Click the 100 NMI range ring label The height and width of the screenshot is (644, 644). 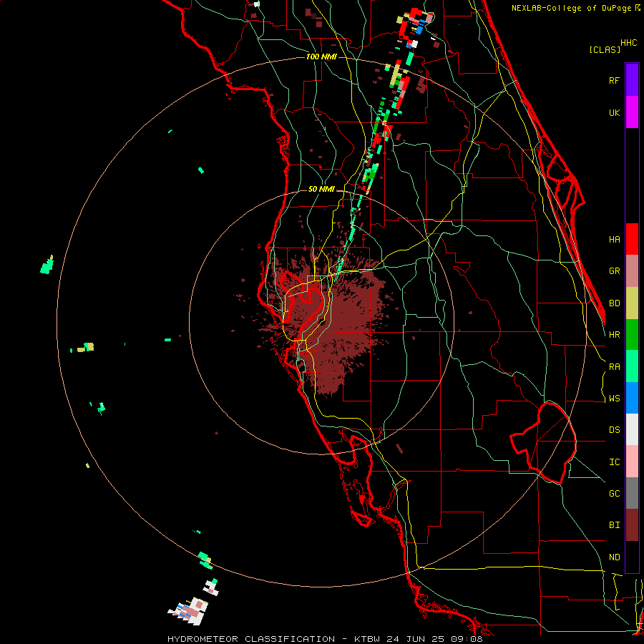[321, 57]
